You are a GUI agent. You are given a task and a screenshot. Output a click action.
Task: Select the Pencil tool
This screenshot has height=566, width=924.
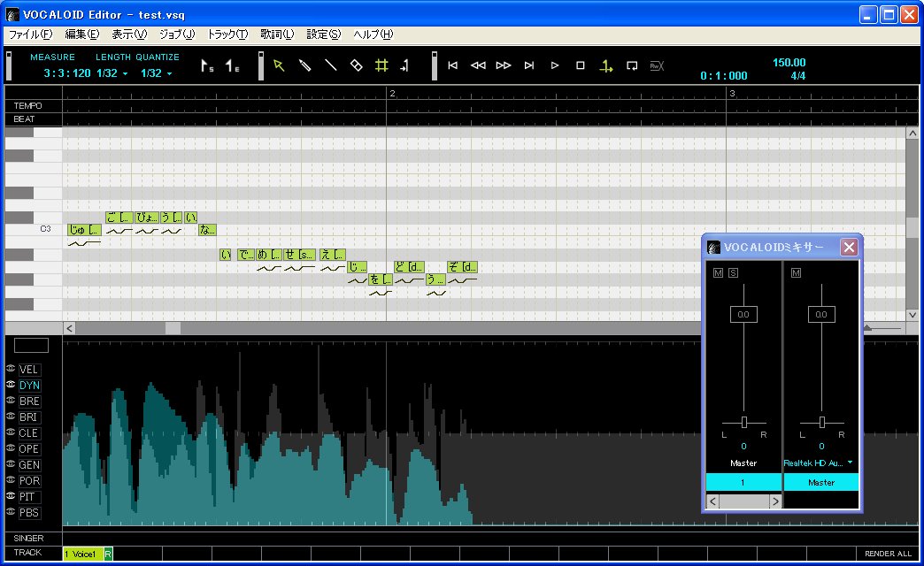point(304,65)
